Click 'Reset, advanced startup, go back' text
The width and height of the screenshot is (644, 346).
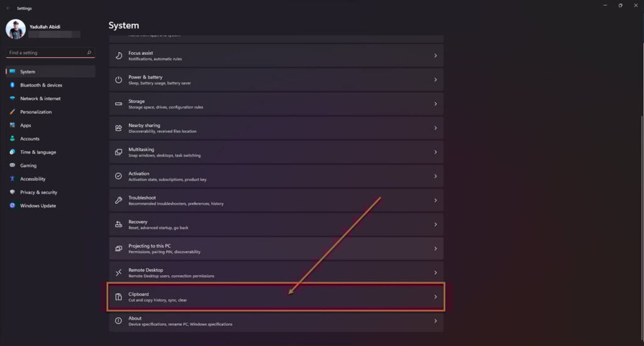point(158,228)
